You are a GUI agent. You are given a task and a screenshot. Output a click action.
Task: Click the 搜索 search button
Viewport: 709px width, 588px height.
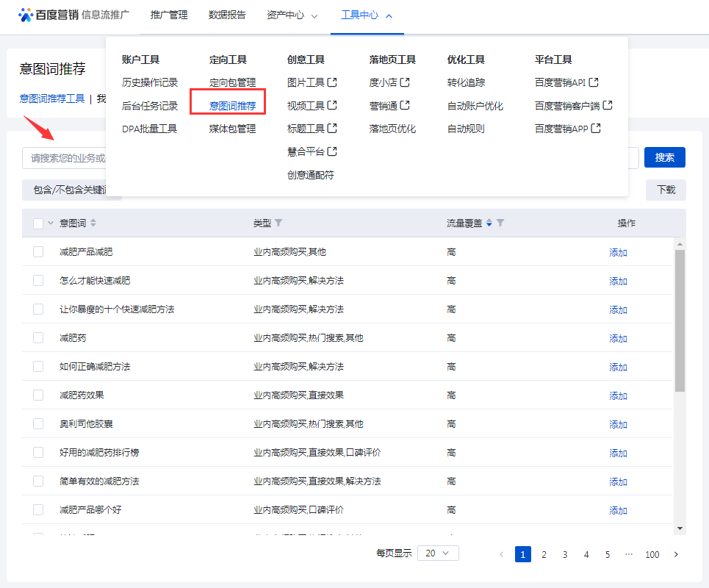tap(663, 157)
